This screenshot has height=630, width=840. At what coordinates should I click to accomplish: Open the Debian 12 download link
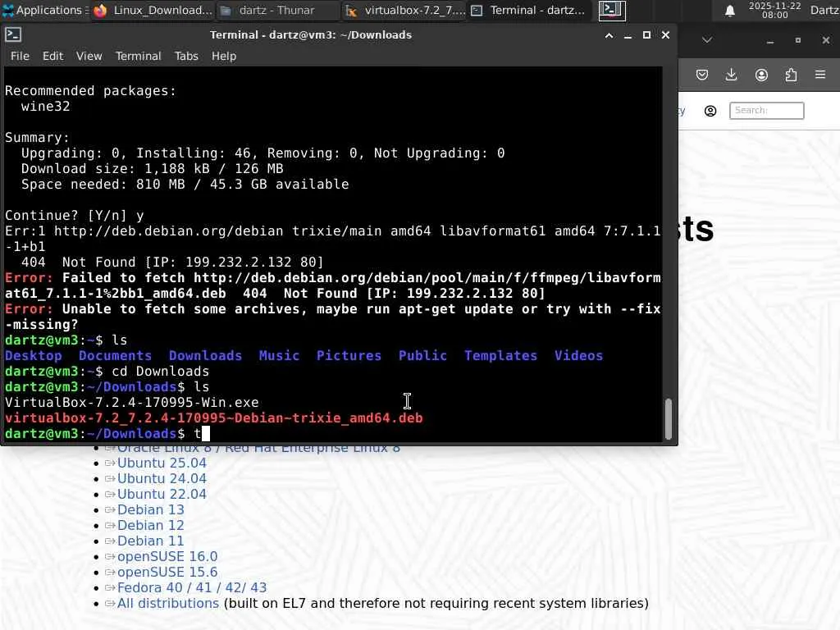coord(151,525)
